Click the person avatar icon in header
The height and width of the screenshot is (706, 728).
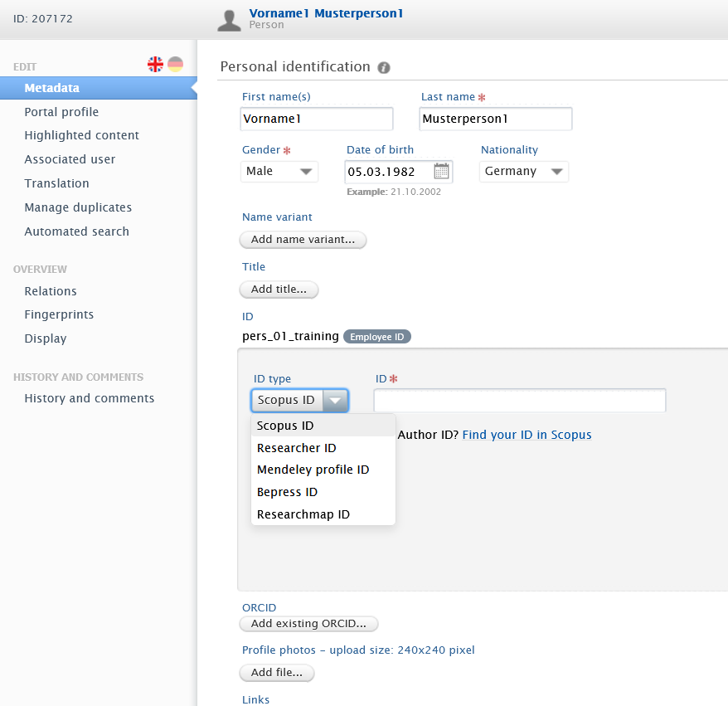click(230, 19)
